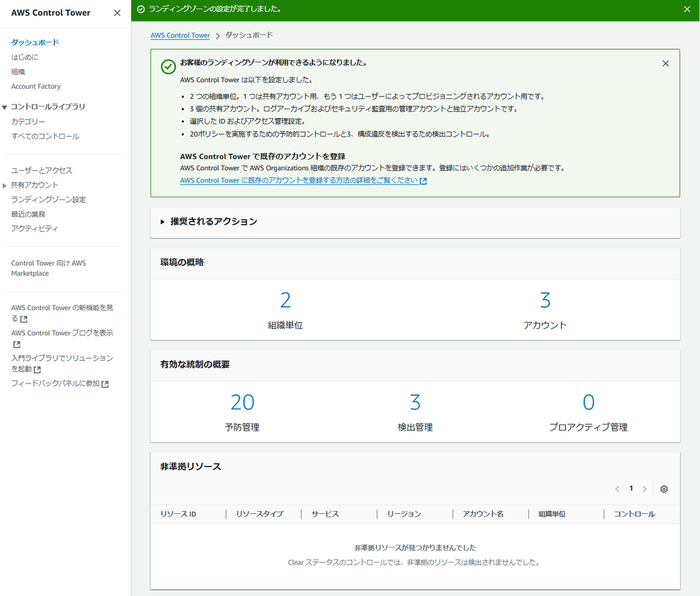
Task: Click external link icon for フィードバックパネルに参加
Action: (105, 384)
